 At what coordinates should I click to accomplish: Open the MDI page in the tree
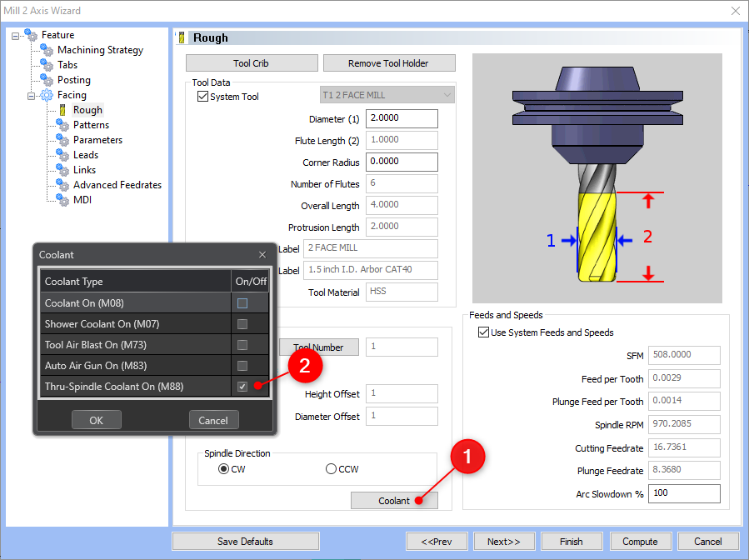coord(82,200)
